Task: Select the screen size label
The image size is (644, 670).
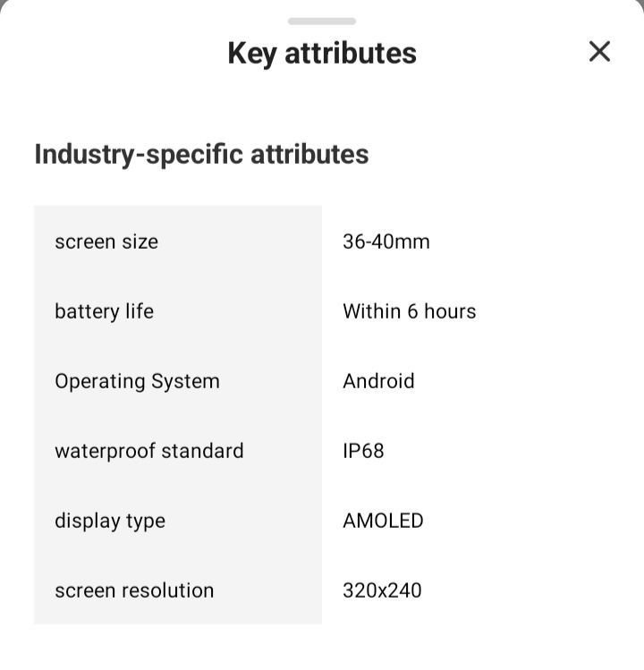Action: pos(106,242)
